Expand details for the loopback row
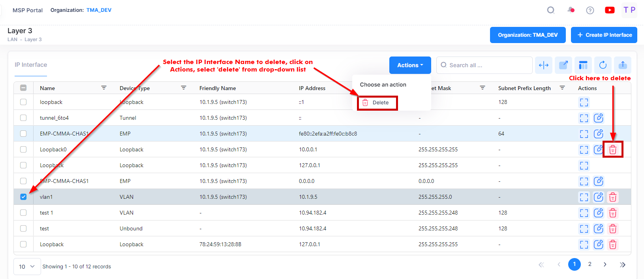Screen dimensions: 644x279 click(x=584, y=102)
